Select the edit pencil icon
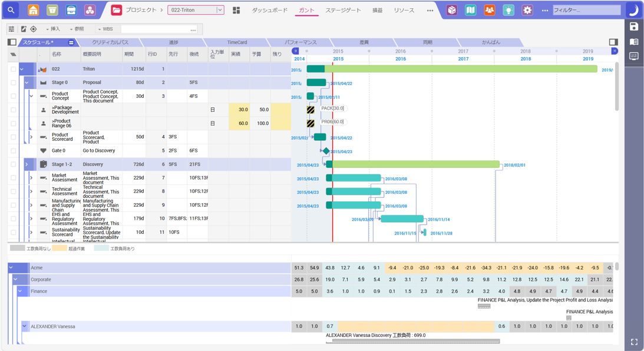 [x=24, y=28]
